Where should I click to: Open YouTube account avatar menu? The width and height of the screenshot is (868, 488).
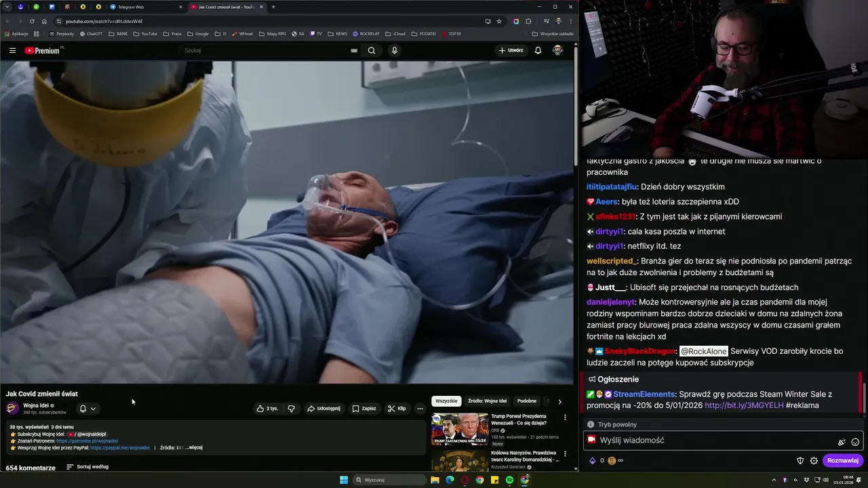[x=557, y=50]
